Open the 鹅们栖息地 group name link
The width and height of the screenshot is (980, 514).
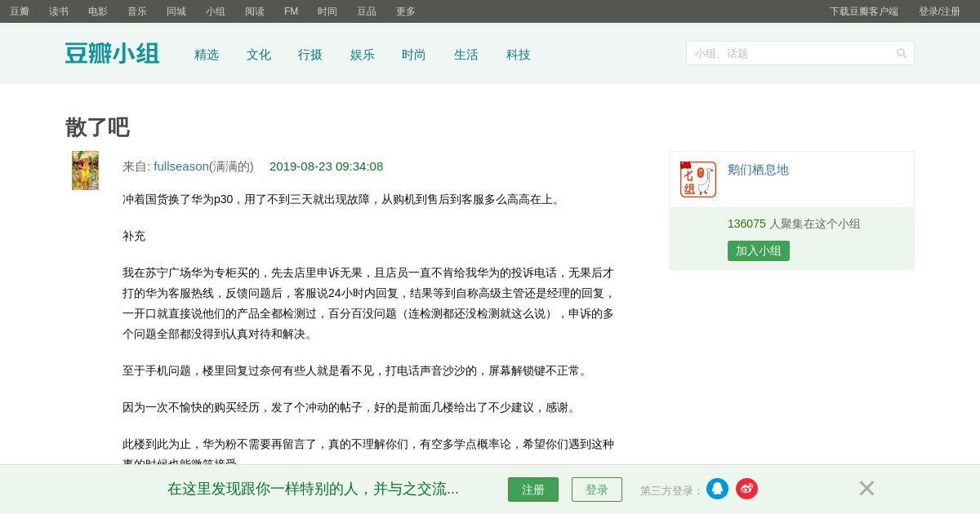[x=758, y=170]
